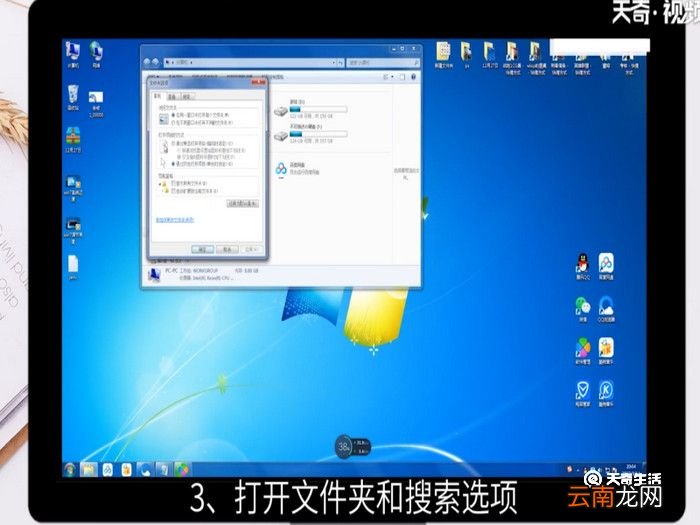700x525 pixels.
Task: Refresh the Explorer address bar location
Action: (340, 63)
